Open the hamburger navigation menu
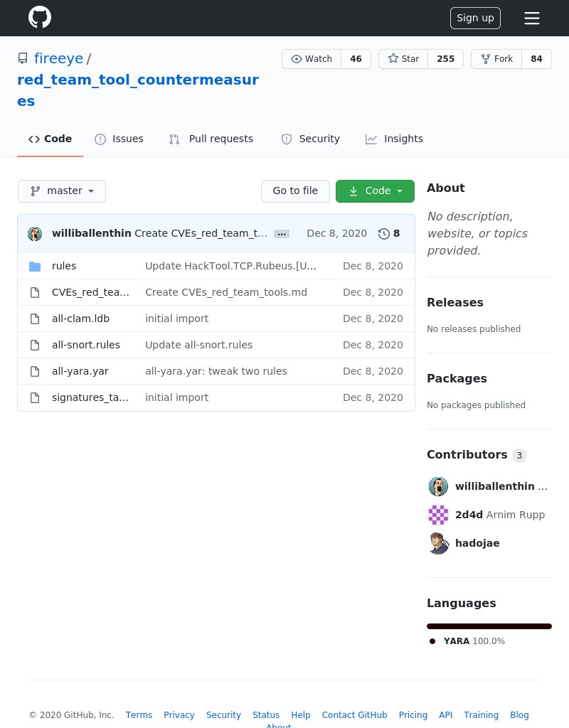The height and width of the screenshot is (728, 569). click(532, 18)
